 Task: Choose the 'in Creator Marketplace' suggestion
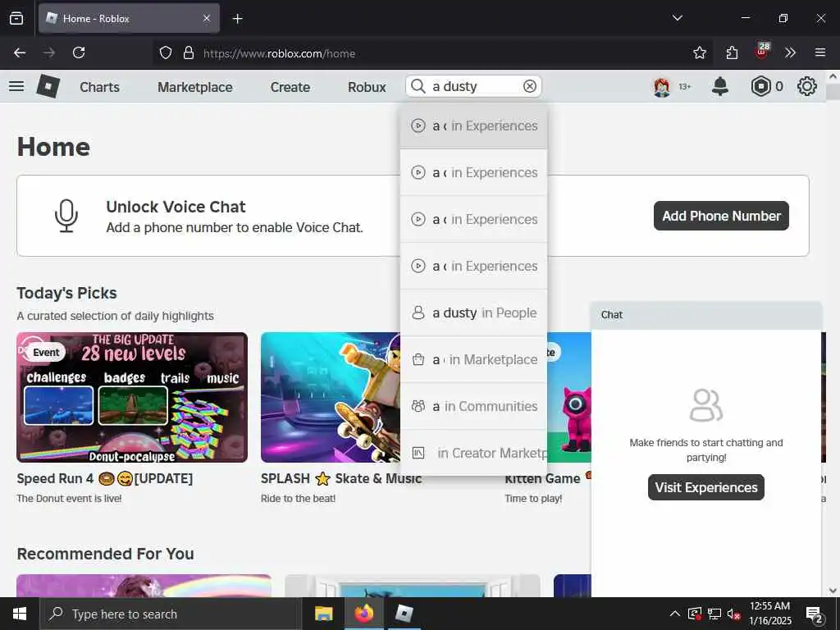tap(473, 453)
